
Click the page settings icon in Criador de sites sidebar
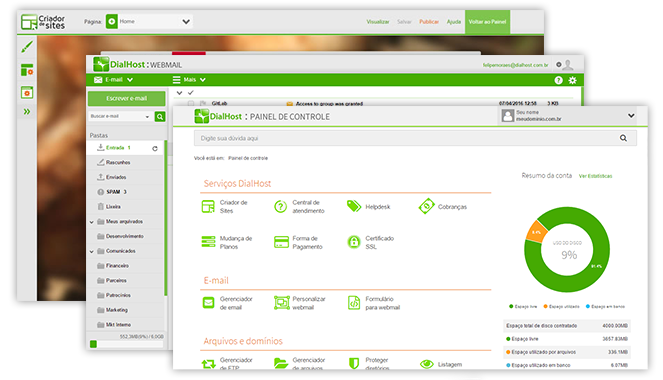point(27,92)
